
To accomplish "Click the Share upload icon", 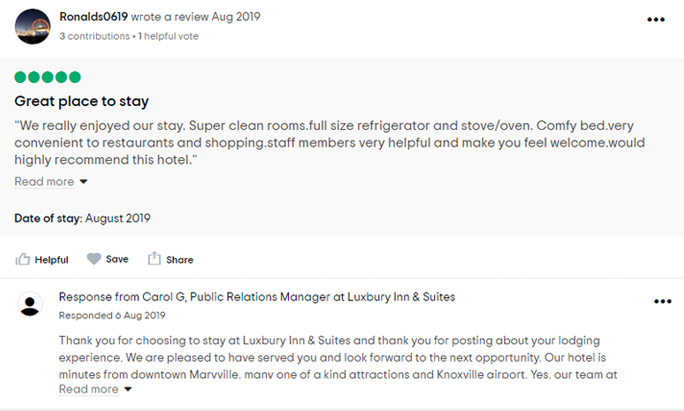I will point(154,259).
